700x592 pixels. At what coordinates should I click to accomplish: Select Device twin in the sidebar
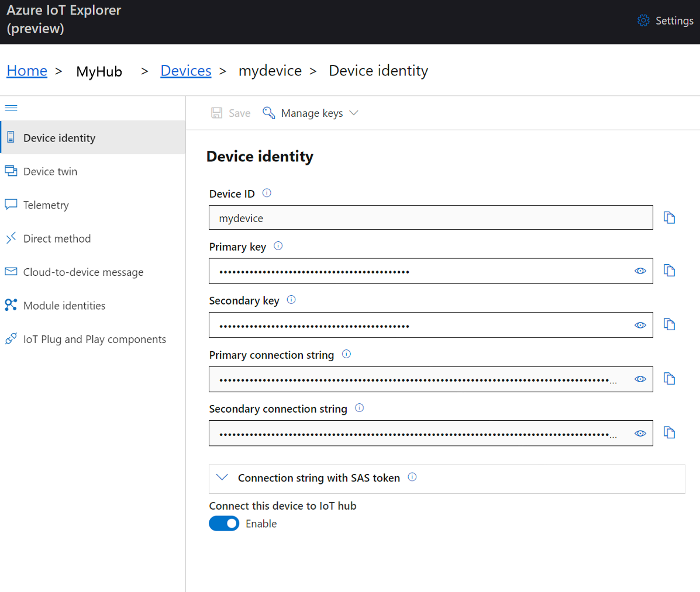pos(50,171)
